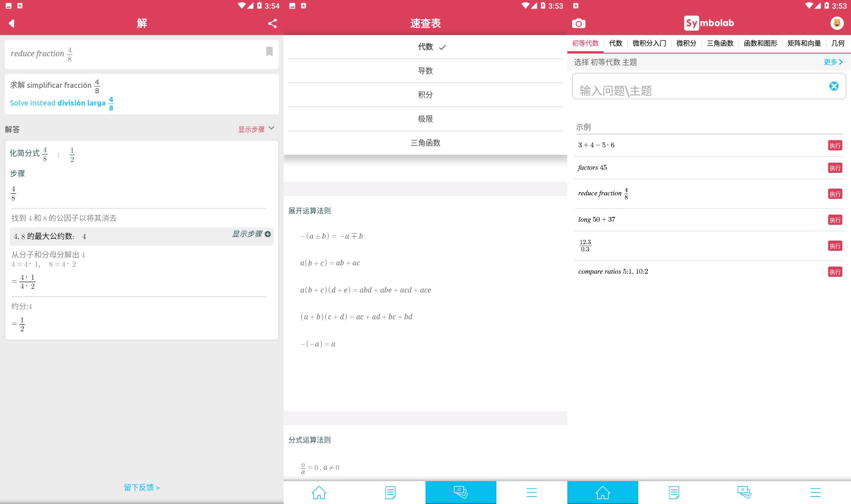Choose 导数 in cheat sheet list
Image resolution: width=851 pixels, height=504 pixels.
(425, 71)
